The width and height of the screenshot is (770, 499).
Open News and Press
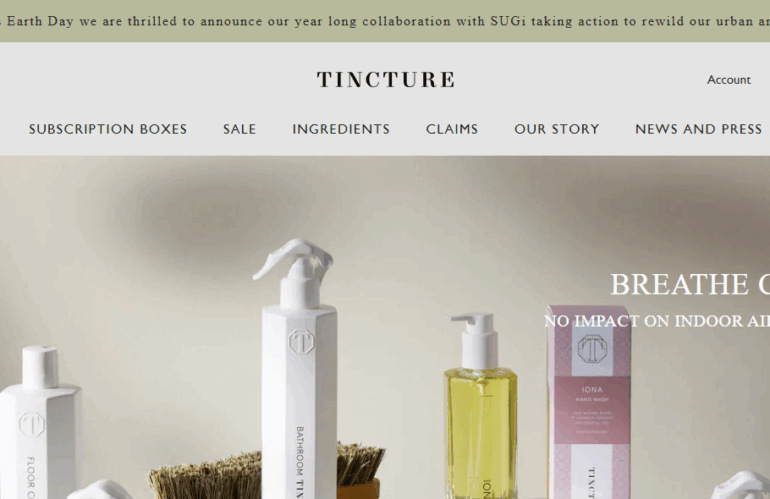(x=698, y=129)
